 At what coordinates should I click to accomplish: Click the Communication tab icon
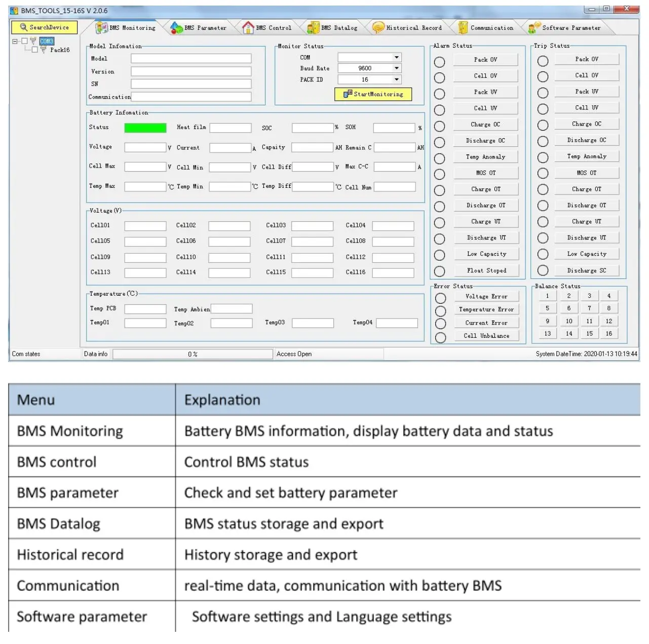pyautogui.click(x=463, y=28)
